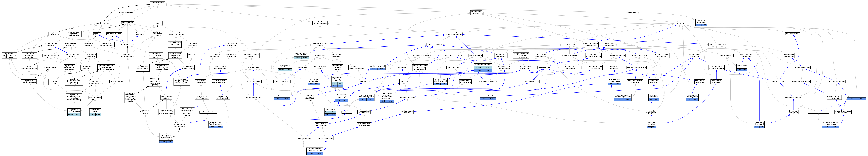Select the developmental process node
Image resolution: width=868 pixels, height=156 pixels.
476,12
